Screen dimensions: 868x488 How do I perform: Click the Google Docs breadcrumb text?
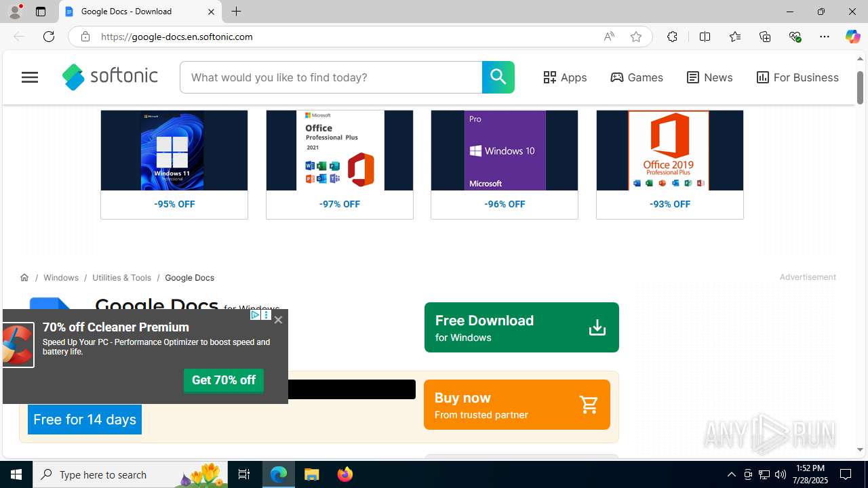point(190,277)
